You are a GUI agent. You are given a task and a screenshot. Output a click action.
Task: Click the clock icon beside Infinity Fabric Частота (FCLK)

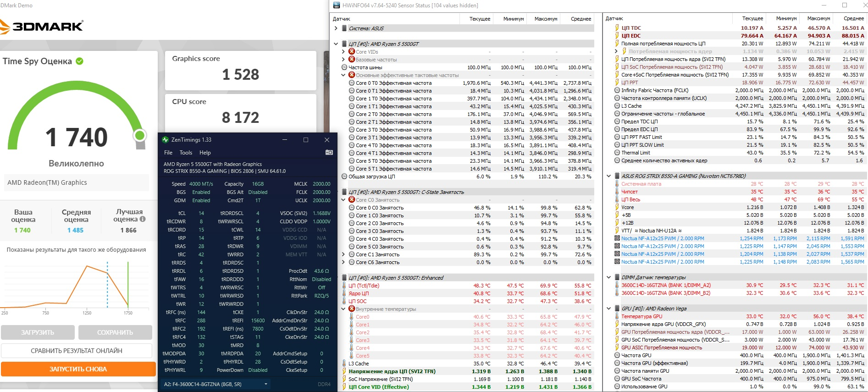pos(617,90)
